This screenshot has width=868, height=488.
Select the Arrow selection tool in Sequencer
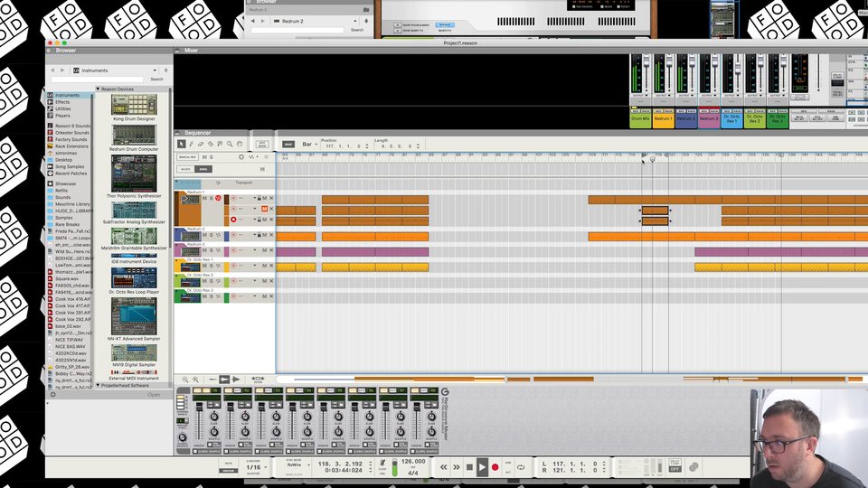pyautogui.click(x=181, y=144)
